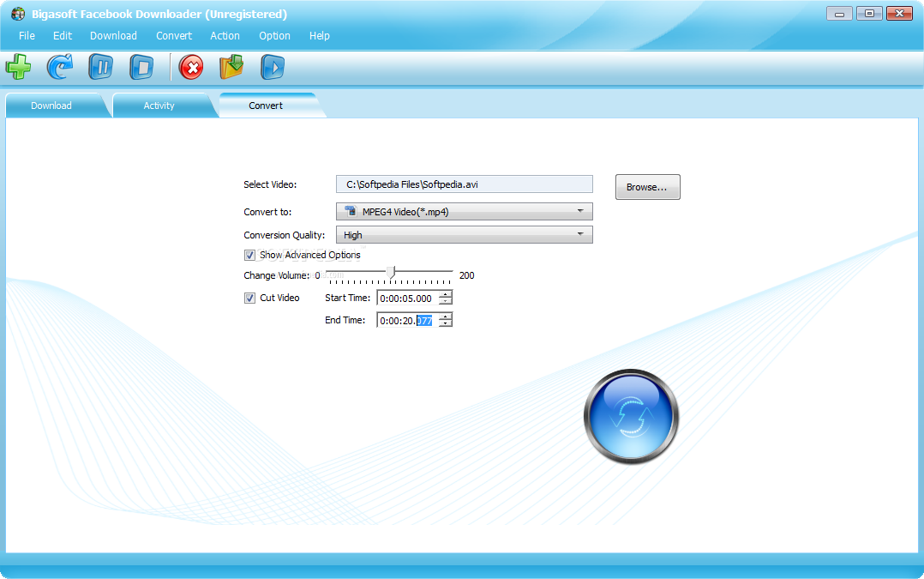Open the Option menu

click(x=274, y=36)
